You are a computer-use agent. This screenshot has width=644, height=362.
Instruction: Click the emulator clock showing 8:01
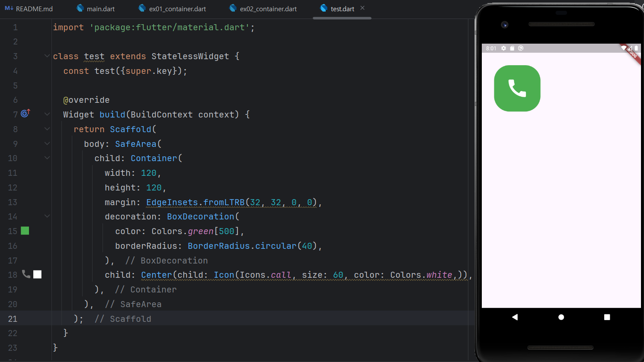(491, 48)
